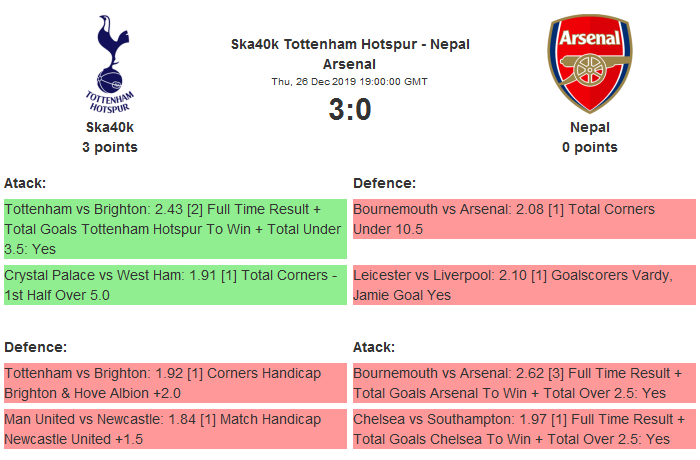Click the 3:0 match score
Viewport: 700px width, 460px height.
(x=350, y=109)
